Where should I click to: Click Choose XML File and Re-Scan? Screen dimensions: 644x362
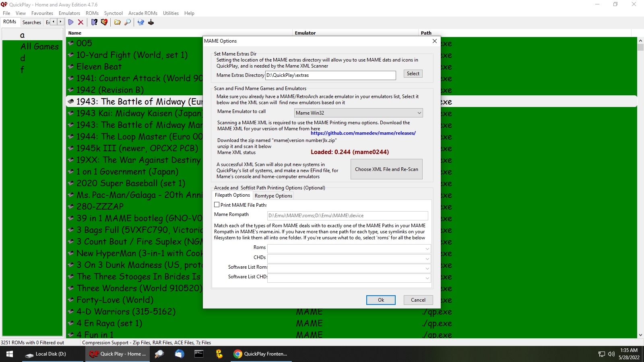click(386, 169)
